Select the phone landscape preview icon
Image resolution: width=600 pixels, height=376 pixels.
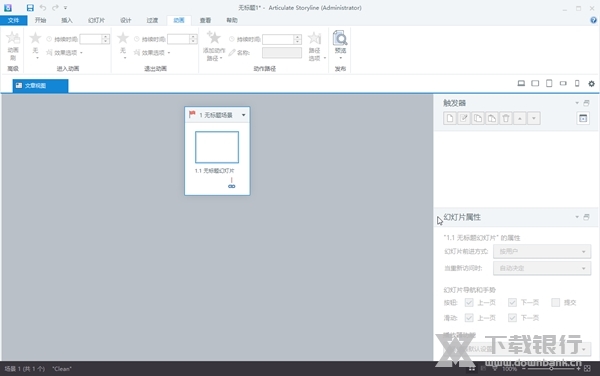[x=563, y=83]
